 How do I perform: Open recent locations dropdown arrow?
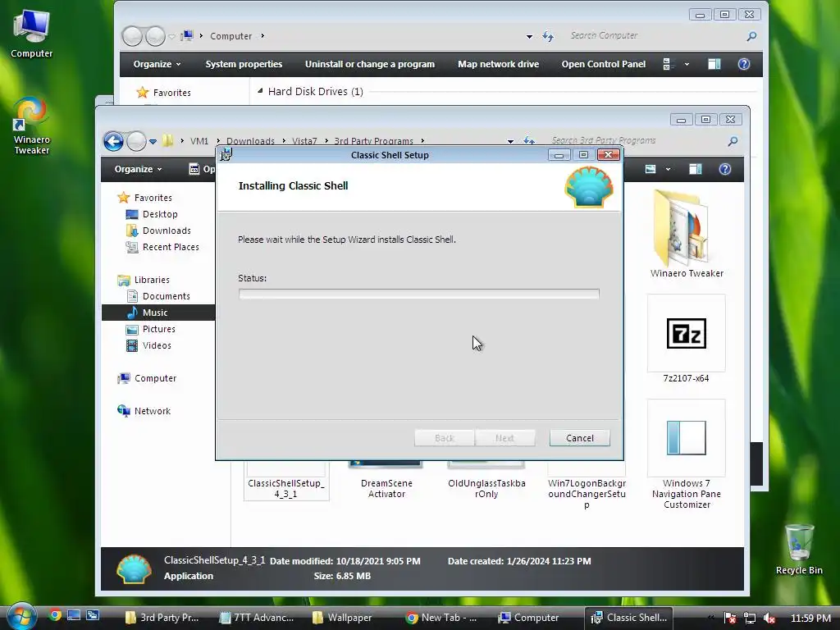(153, 141)
